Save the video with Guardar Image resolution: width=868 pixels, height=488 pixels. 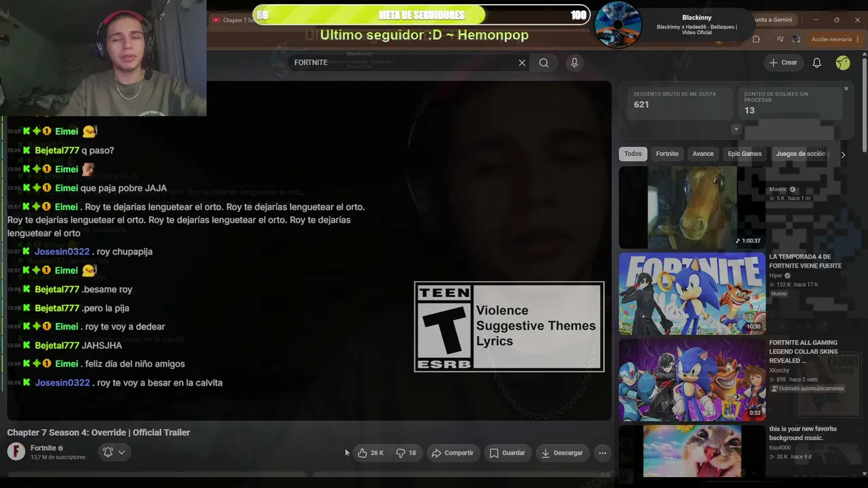click(507, 453)
